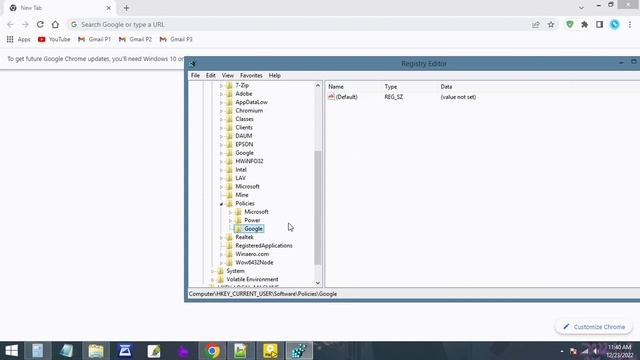Select the Winaero.com key

tap(252, 254)
